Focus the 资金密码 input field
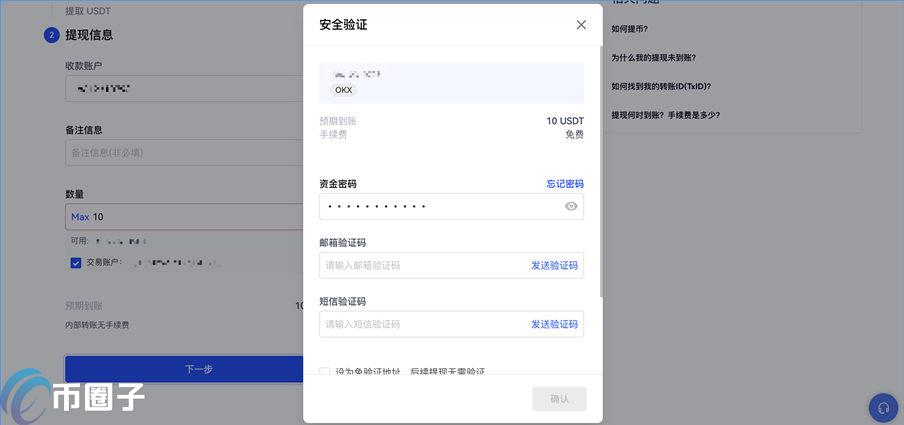The image size is (904, 425). pyautogui.click(x=440, y=206)
